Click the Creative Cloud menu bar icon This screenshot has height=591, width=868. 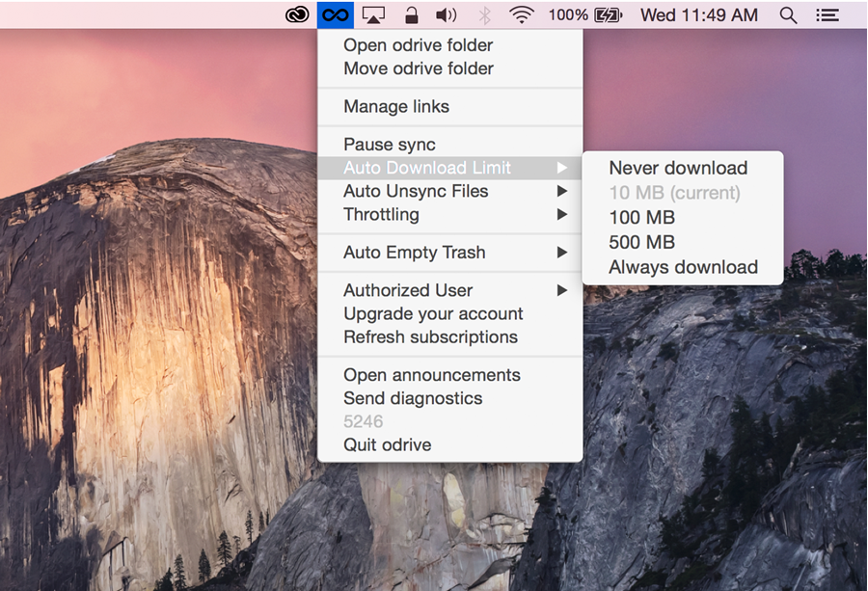297,14
